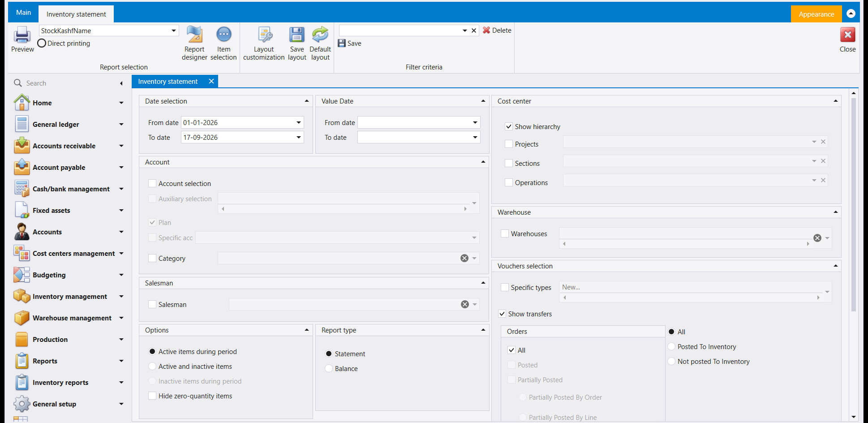Switch to the Main ribbon tab
Viewport: 868px width, 423px height.
pos(23,13)
